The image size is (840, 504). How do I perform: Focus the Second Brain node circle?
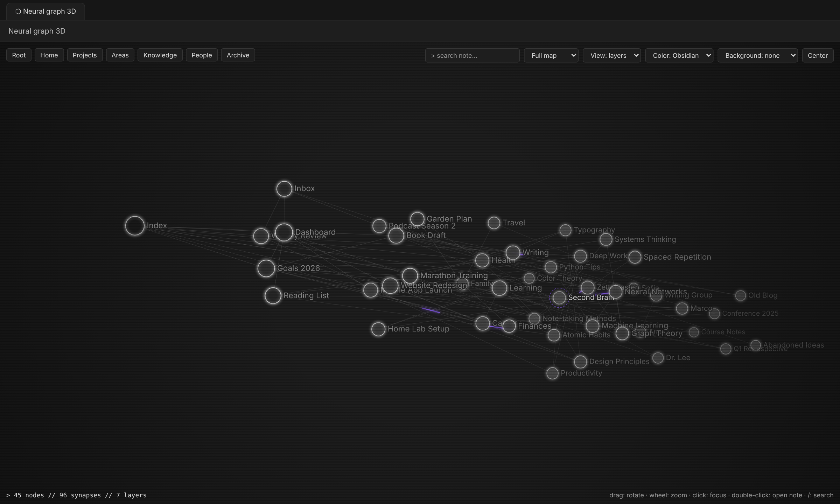click(559, 298)
